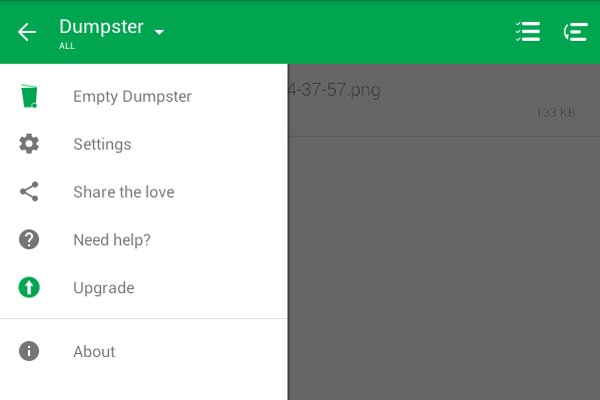The width and height of the screenshot is (600, 400).
Task: Open the Settings menu entry
Action: point(143,144)
